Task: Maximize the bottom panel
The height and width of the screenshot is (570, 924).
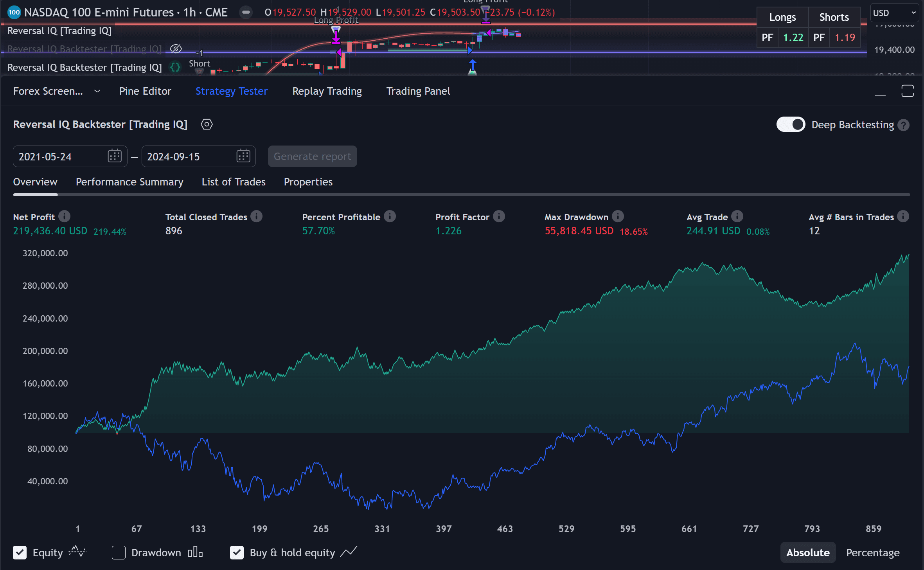Action: [x=908, y=91]
